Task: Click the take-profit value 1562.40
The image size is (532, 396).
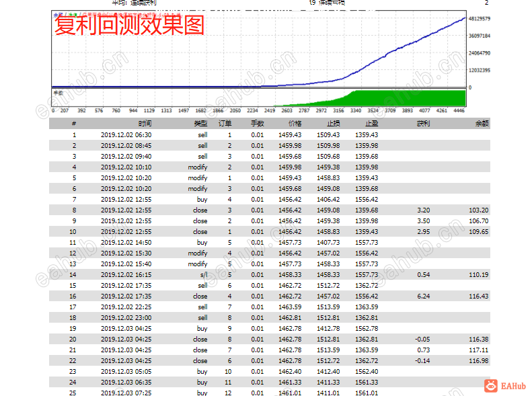Action: [x=367, y=372]
